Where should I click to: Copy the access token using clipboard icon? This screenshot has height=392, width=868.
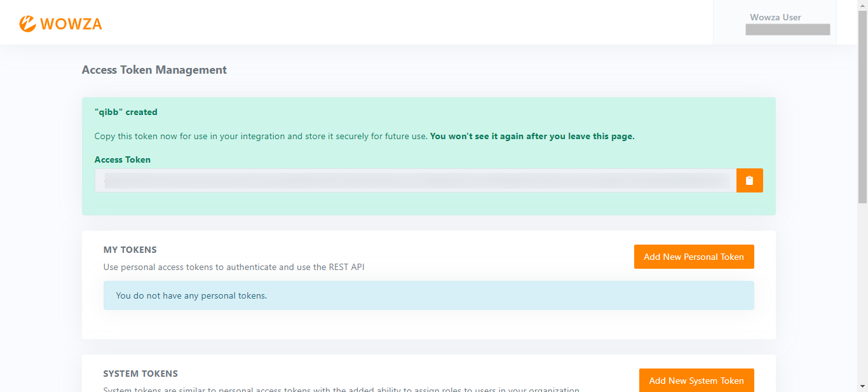[749, 180]
